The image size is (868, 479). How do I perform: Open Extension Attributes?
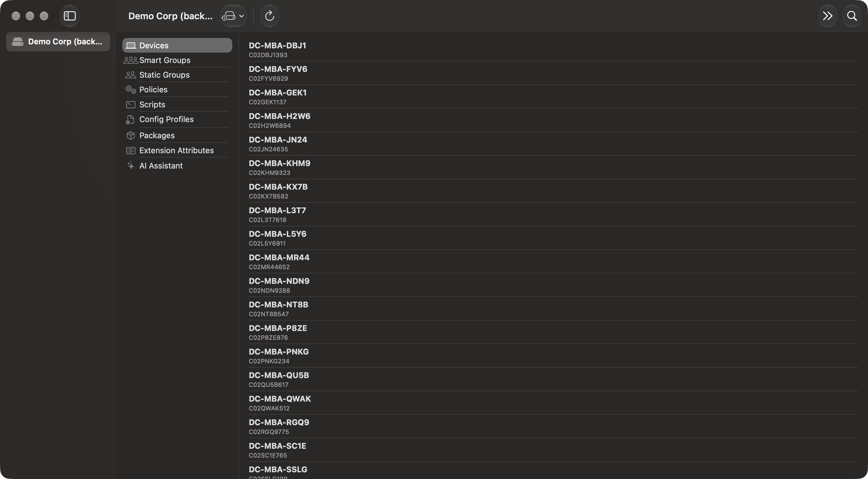pyautogui.click(x=177, y=150)
